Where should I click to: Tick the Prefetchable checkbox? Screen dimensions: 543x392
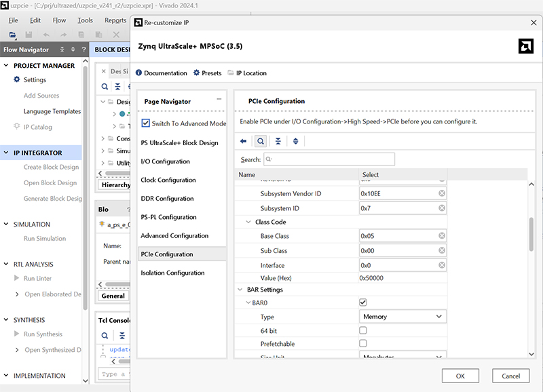coord(363,344)
